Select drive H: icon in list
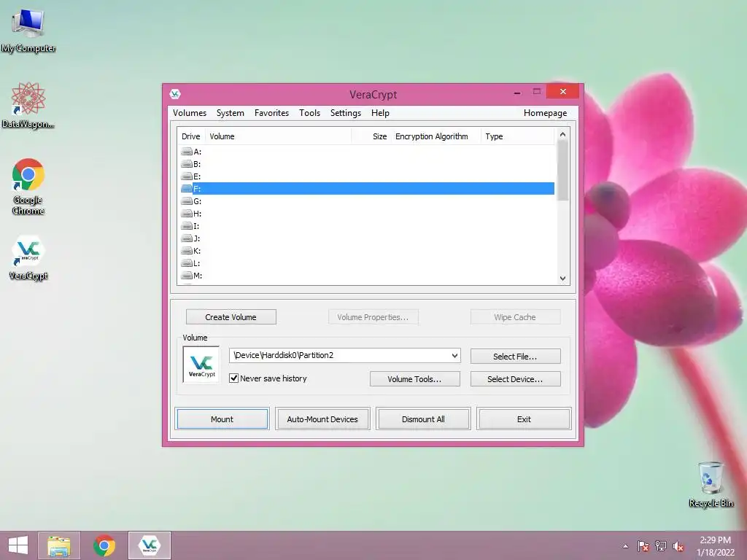The image size is (747, 560). pos(186,214)
